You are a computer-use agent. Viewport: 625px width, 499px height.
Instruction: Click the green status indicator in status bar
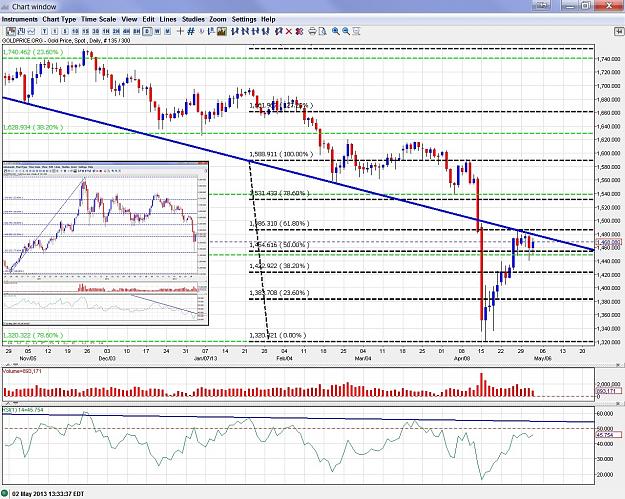(x=5, y=493)
